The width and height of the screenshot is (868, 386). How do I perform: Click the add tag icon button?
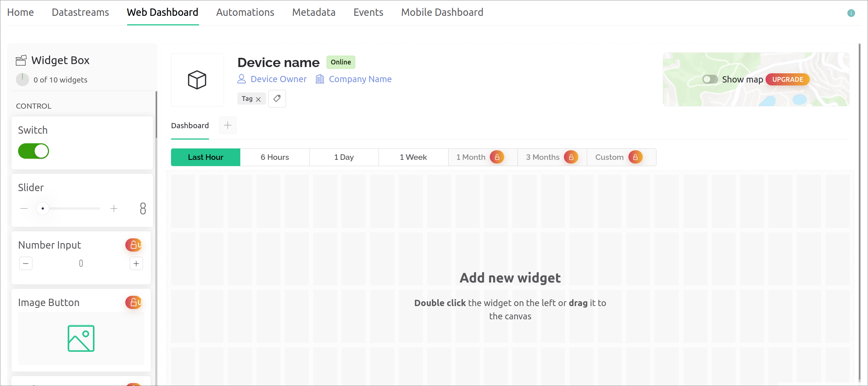[277, 99]
